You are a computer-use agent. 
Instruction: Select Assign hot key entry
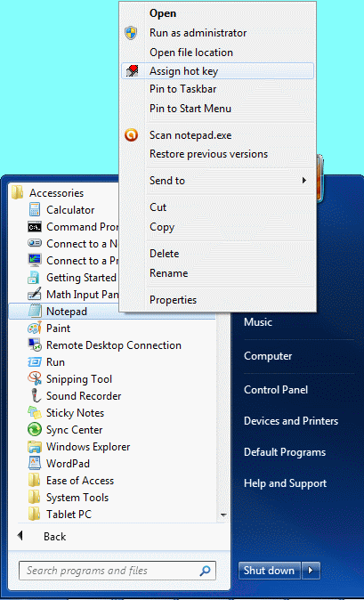coord(217,71)
